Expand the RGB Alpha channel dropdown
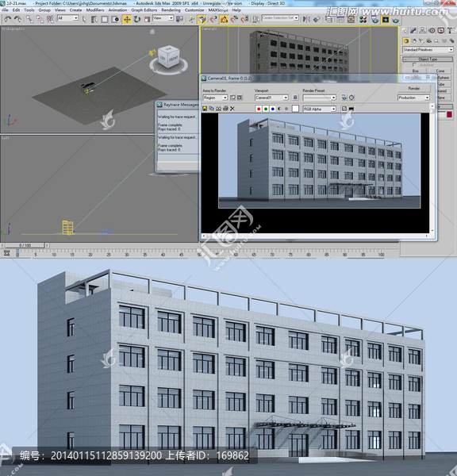 [320, 109]
